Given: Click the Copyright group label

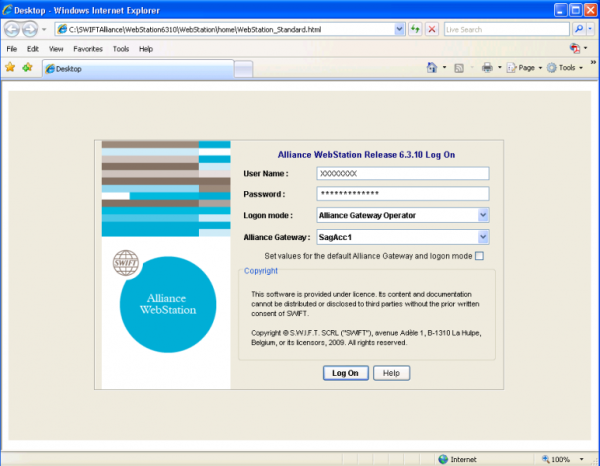Looking at the screenshot, I should point(261,270).
